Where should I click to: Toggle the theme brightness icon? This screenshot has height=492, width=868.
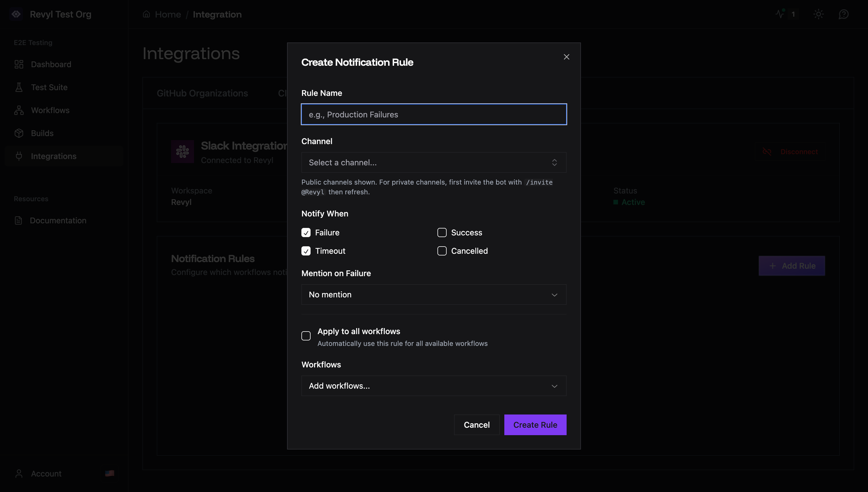pyautogui.click(x=819, y=14)
